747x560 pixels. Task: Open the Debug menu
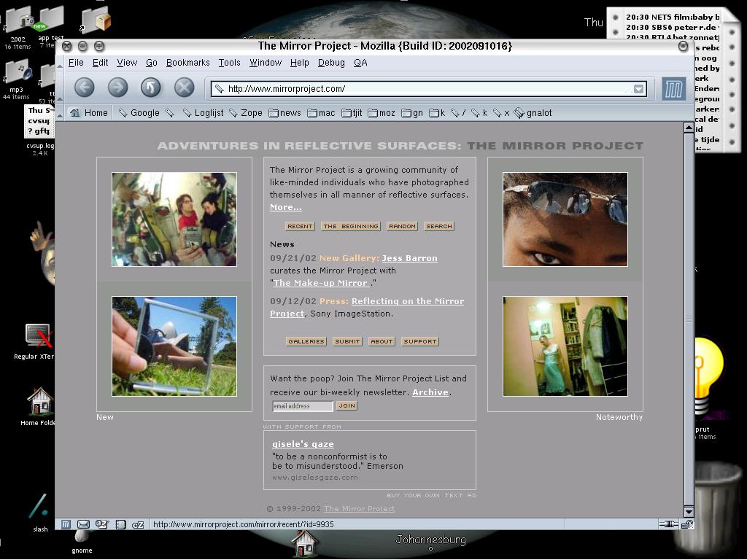point(331,63)
